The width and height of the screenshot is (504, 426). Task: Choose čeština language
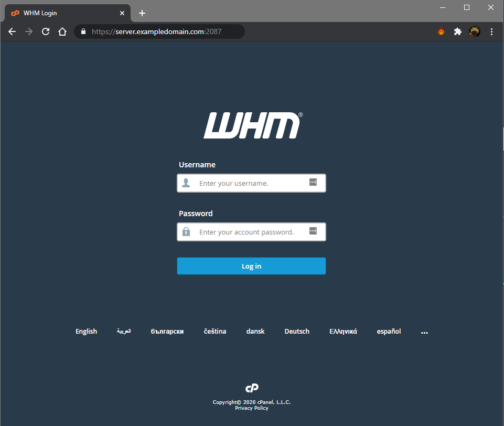[x=215, y=331]
